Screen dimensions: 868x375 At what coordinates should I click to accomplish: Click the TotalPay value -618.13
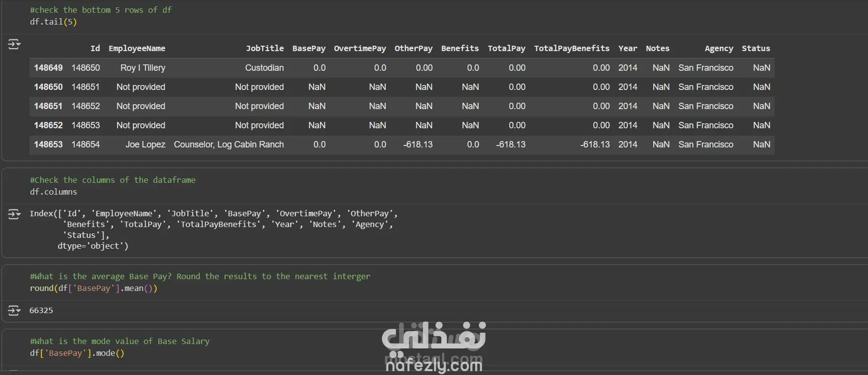511,144
